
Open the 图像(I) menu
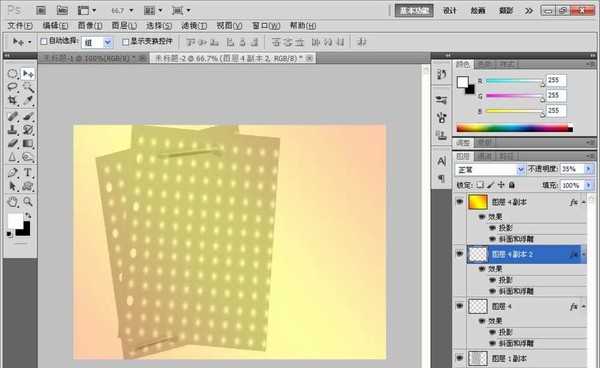tap(90, 26)
